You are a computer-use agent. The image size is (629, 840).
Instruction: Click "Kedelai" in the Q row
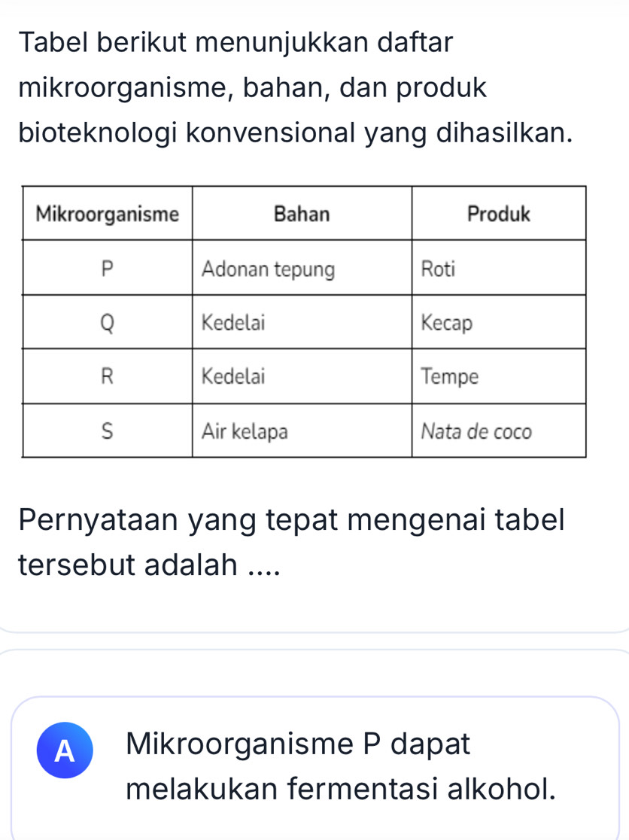(234, 323)
